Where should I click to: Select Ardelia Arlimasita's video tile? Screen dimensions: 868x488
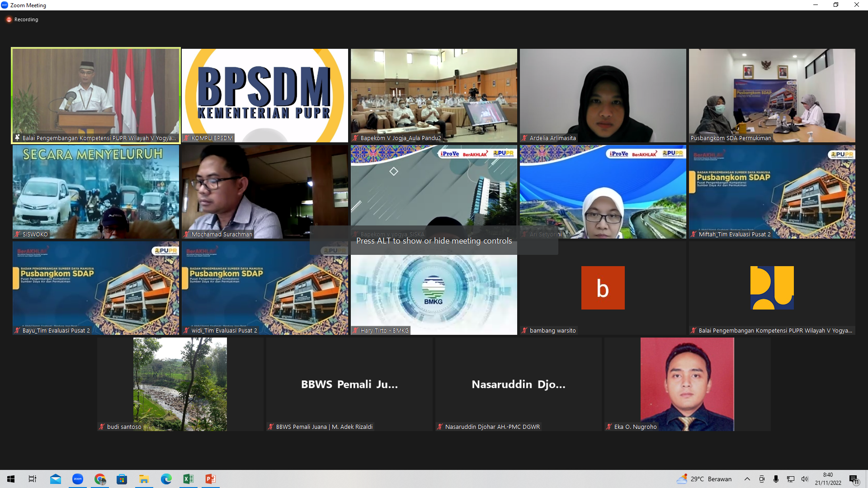[x=603, y=96]
